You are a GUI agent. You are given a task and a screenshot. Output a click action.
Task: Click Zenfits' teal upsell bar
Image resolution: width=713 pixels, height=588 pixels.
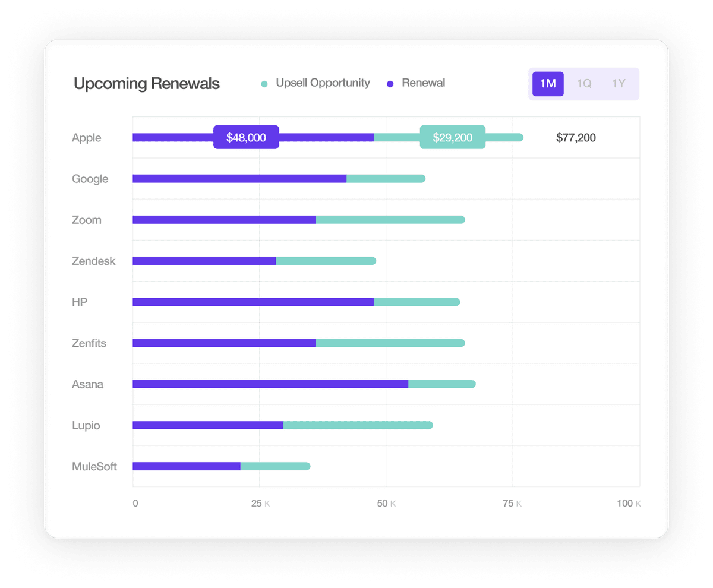(390, 343)
